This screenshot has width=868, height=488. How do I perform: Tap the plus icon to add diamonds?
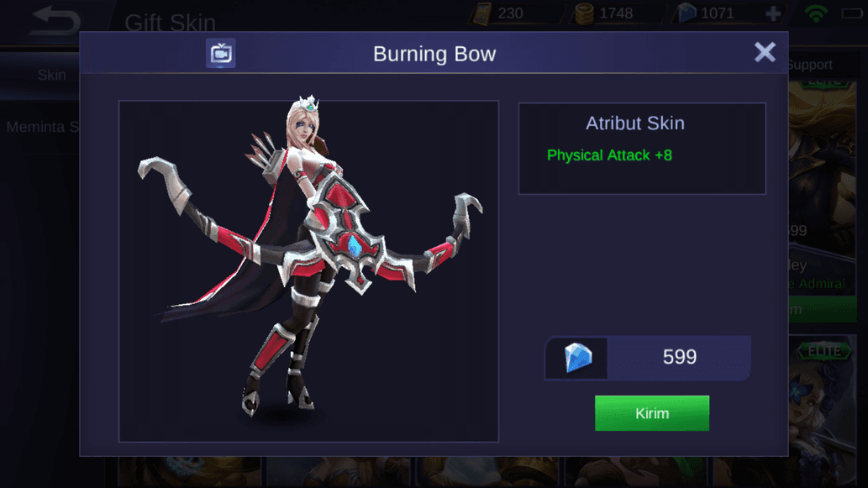(773, 13)
